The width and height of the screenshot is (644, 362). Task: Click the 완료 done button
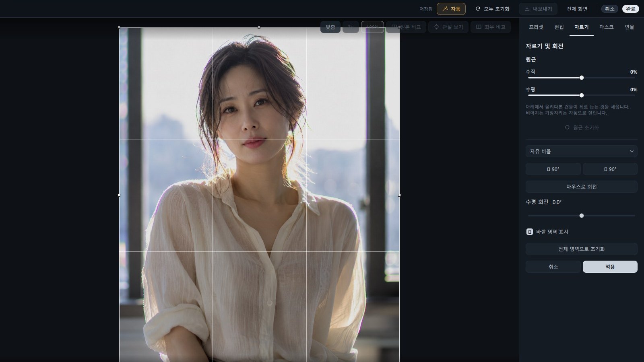pos(630,9)
